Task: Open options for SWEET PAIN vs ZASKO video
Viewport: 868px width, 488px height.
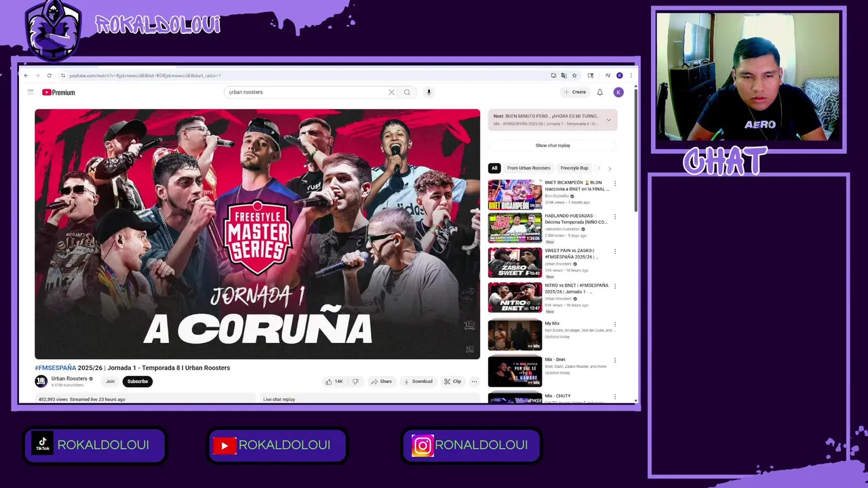Action: coord(615,251)
